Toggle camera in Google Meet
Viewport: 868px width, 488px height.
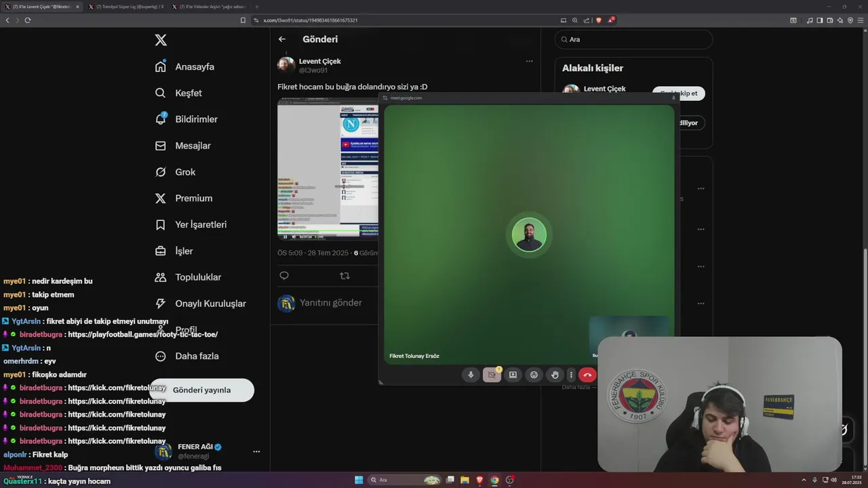pos(492,375)
